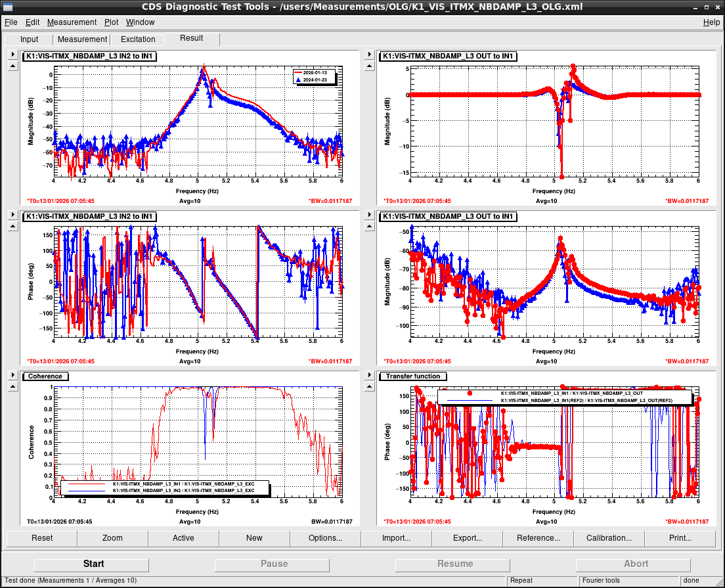Screen dimensions: 725x588
Task: Click up-arrow beside the IN2 to IN1 phase plot
Action: (12, 226)
